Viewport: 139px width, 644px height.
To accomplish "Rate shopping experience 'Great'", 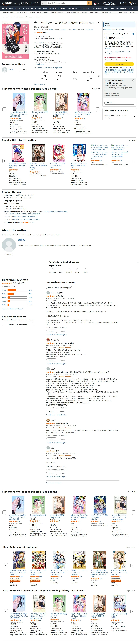I will tap(85, 269).
